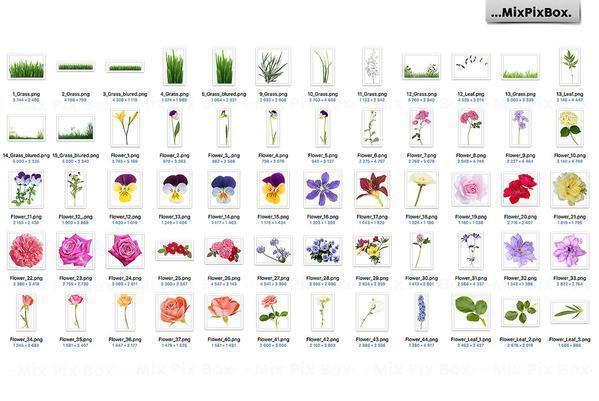599x401 pixels.
Task: Select the Flower_4.png thumbnail
Action: point(273,128)
